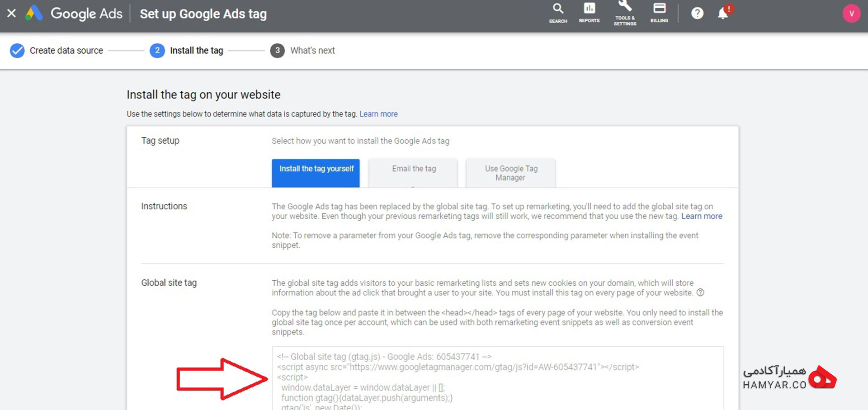Open the Help question mark icon
This screenshot has width=868, height=410.
(x=697, y=13)
